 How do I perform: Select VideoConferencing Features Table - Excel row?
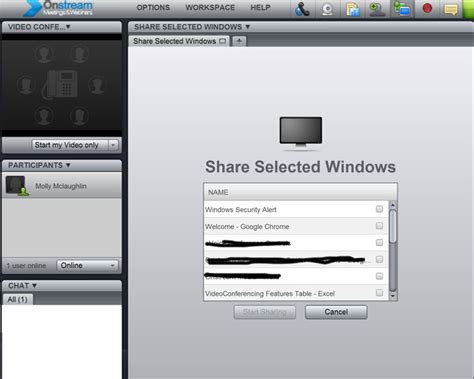point(296,293)
